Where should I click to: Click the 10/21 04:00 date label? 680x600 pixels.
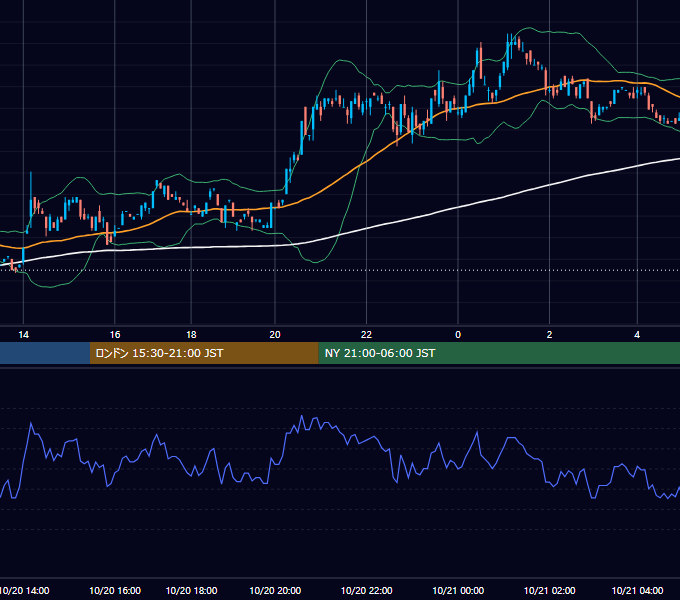tap(637, 590)
